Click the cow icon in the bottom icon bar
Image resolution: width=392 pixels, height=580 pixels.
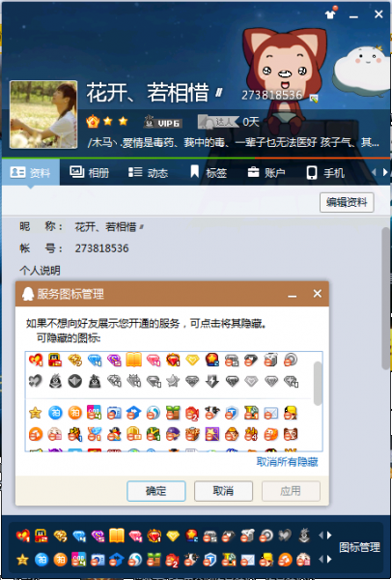[191, 560]
